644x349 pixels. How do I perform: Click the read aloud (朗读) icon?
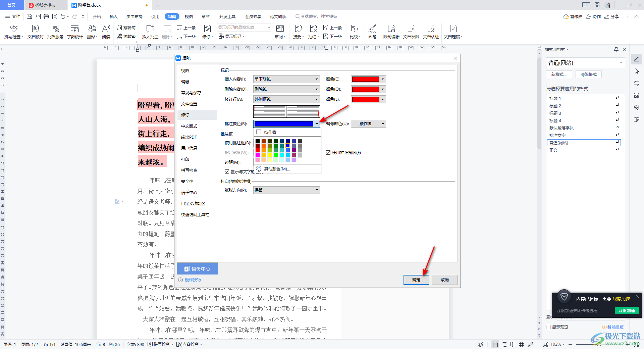coord(106,32)
